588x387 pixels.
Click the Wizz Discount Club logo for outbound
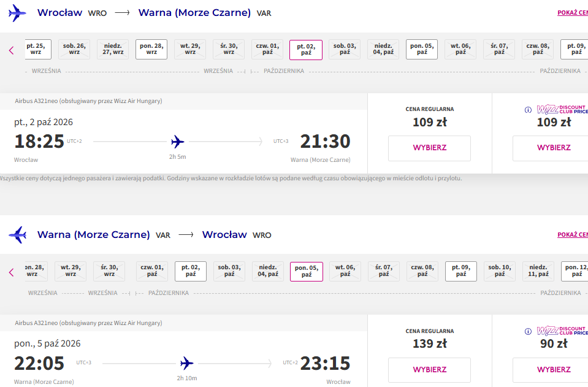pos(562,110)
